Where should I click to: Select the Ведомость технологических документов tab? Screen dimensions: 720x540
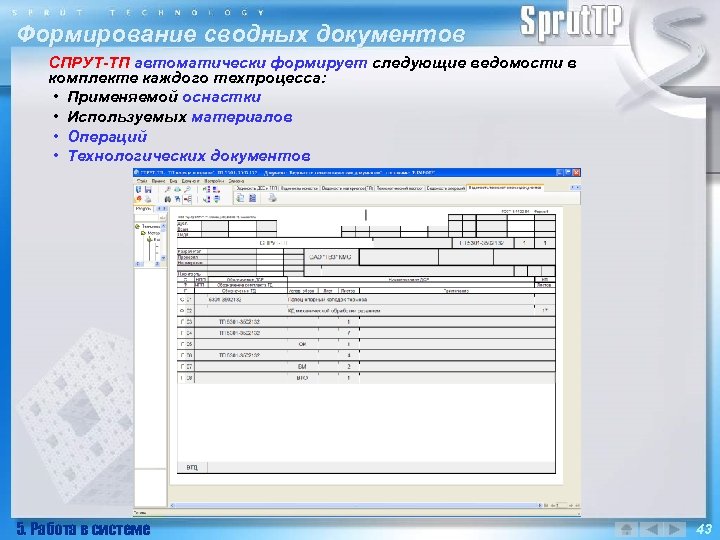tap(505, 188)
